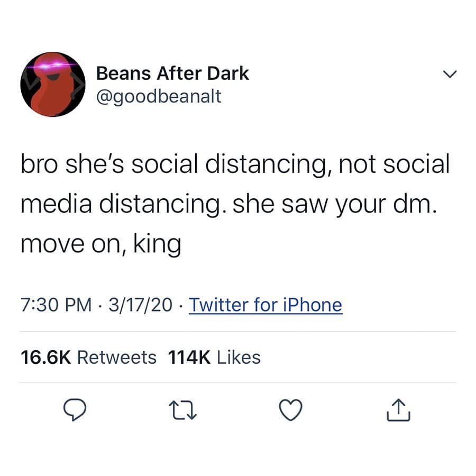Like the tweet with the heart icon

[290, 410]
